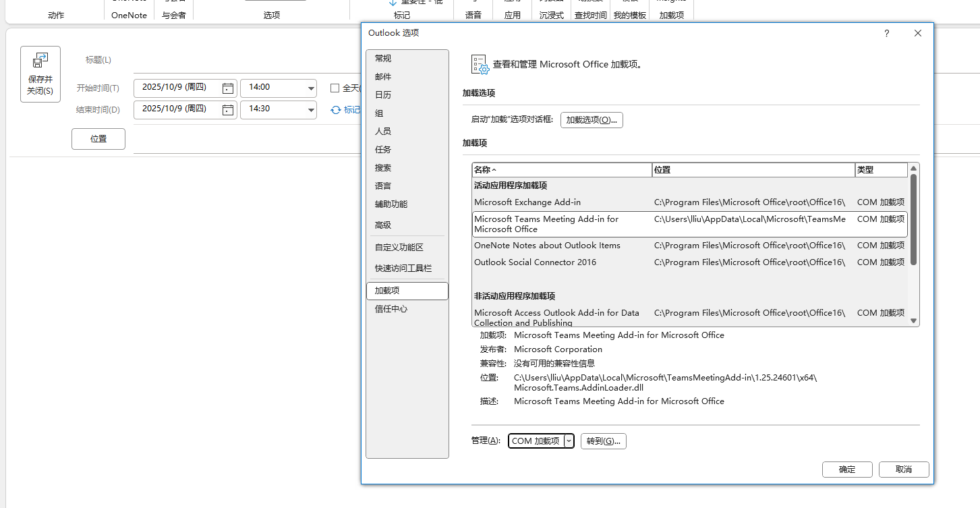Click the add-ins gear icon beside the heading
The height and width of the screenshot is (508, 980).
point(480,65)
